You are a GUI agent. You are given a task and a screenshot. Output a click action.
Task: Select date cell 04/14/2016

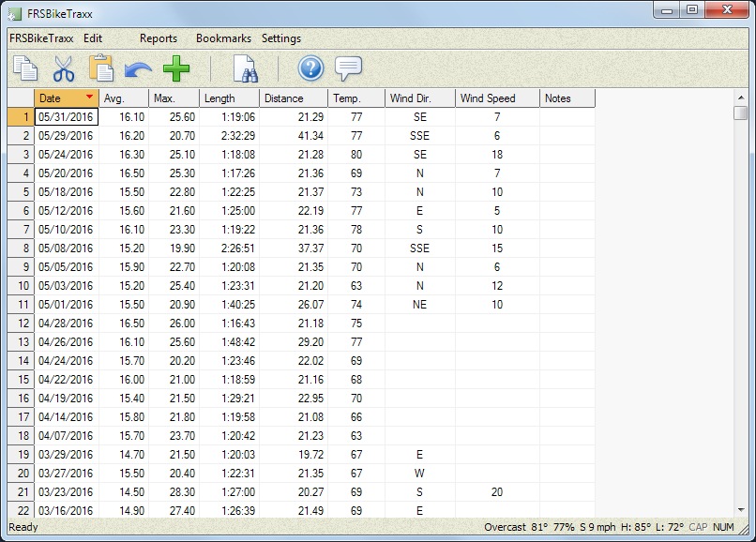tap(67, 417)
